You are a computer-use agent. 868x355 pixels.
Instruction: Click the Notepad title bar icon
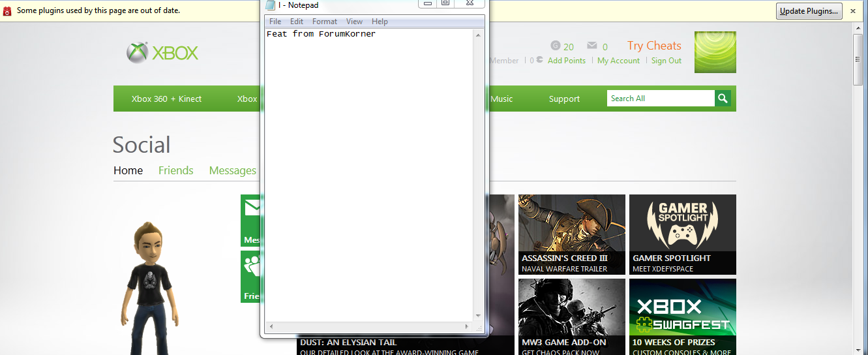(x=271, y=5)
